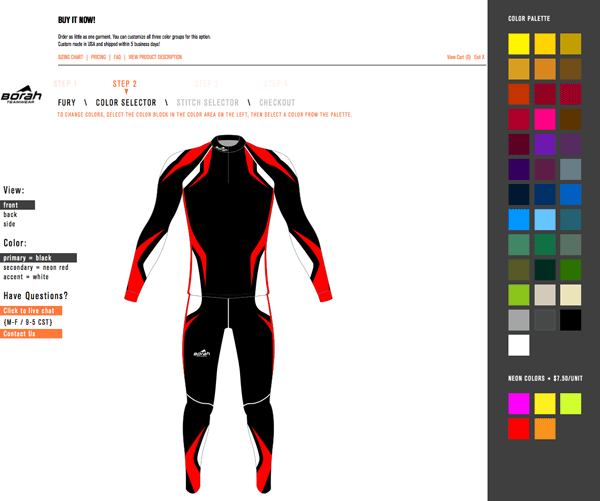Image resolution: width=600 pixels, height=501 pixels.
Task: Go to the Stitch Selector step
Action: [208, 103]
